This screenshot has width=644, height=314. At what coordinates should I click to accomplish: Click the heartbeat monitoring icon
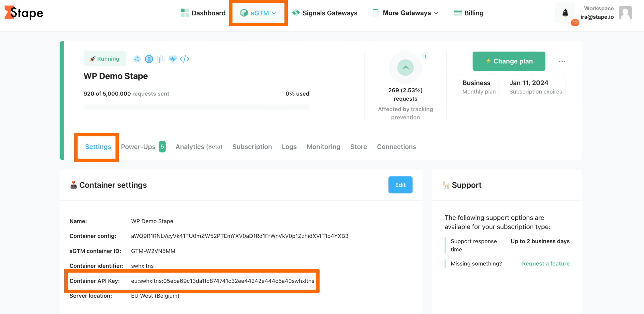[x=172, y=59]
